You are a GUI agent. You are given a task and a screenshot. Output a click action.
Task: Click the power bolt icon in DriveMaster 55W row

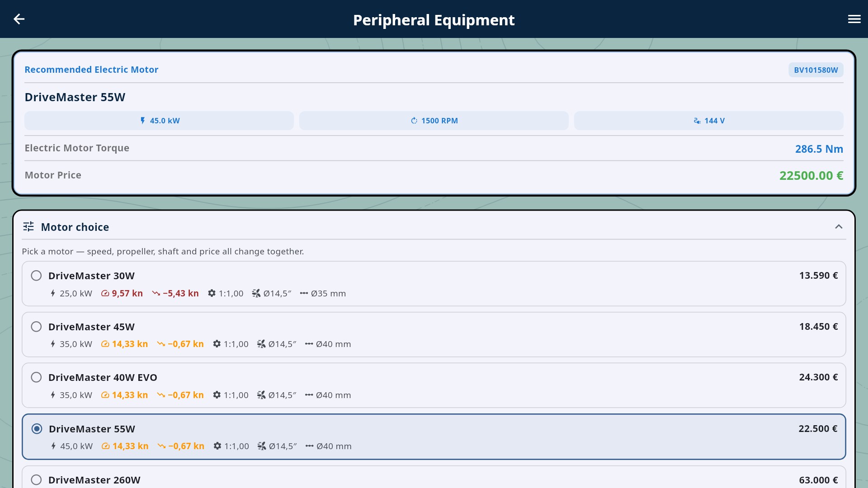pos(53,446)
